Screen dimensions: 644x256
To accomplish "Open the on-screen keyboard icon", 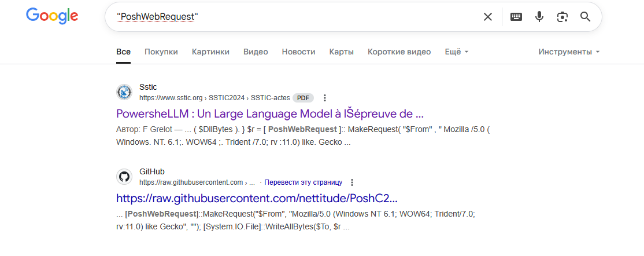I will click(x=516, y=17).
